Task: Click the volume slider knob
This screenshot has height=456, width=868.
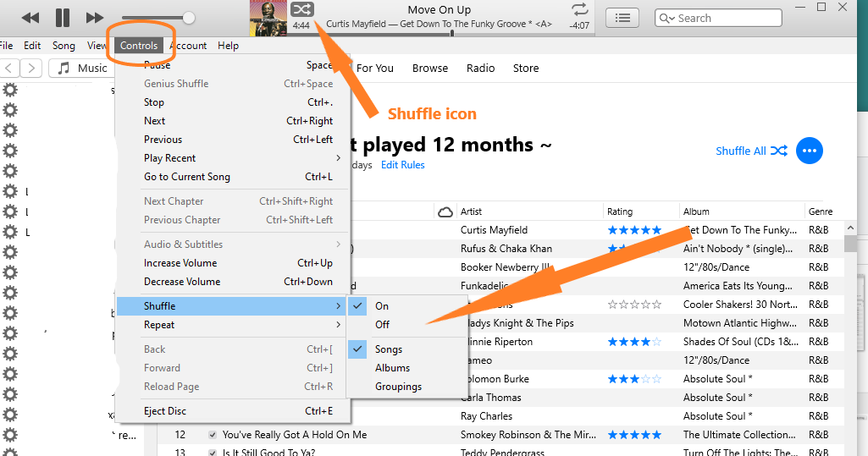Action: [189, 18]
